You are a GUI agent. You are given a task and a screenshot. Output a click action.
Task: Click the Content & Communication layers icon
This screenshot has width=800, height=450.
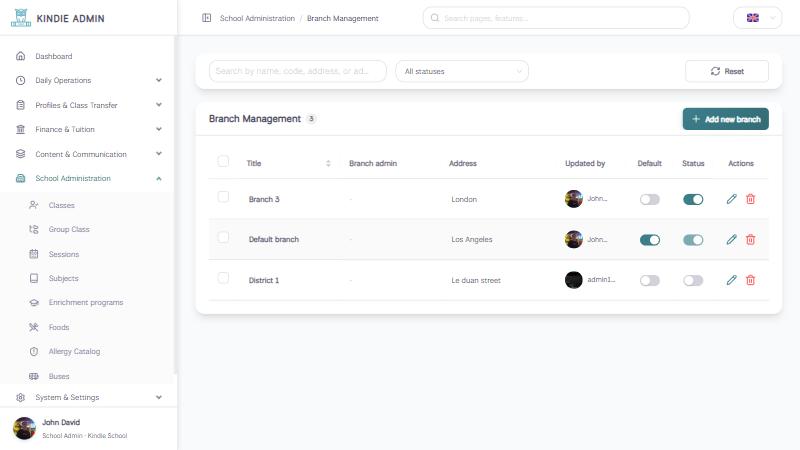[x=20, y=154]
